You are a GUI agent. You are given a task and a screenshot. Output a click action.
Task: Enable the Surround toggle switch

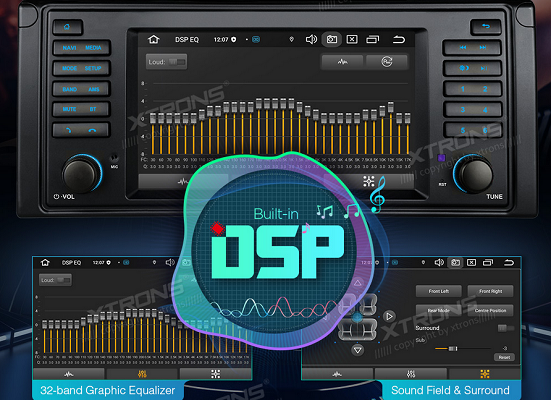click(506, 328)
